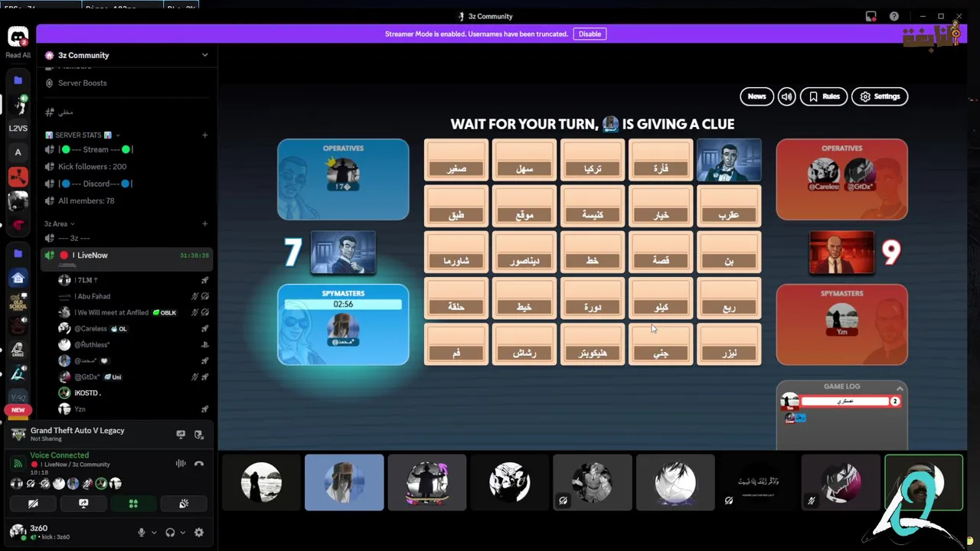Disconnect from voice call

199,463
